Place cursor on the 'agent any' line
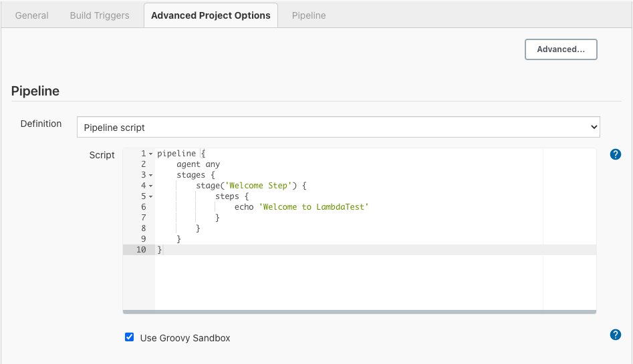This screenshot has width=633, height=364. 198,164
